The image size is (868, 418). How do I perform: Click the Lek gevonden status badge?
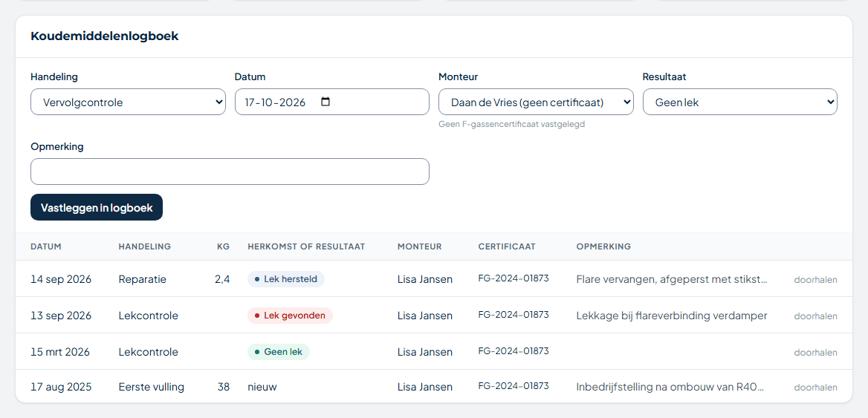290,316
